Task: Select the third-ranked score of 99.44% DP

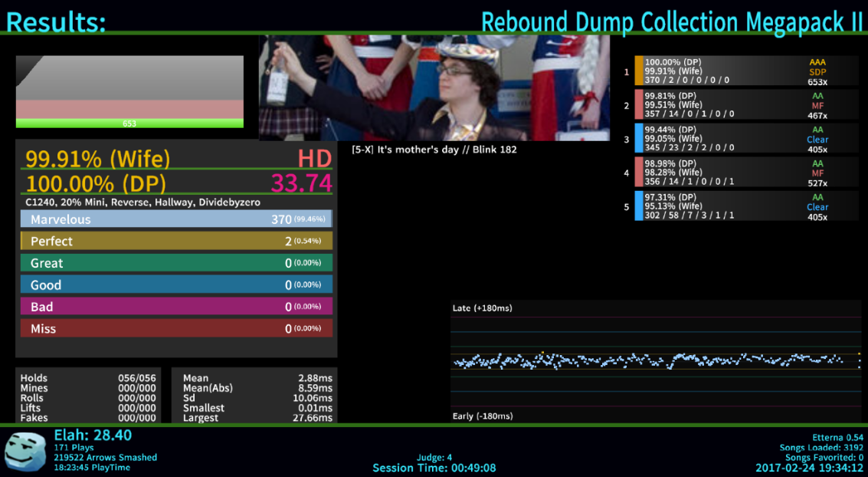Action: click(x=735, y=139)
